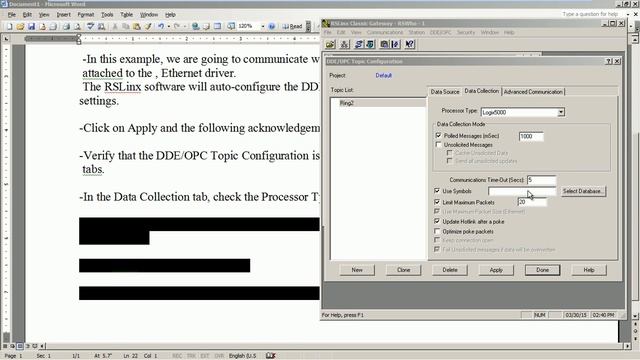Viewport: 640px width, 360px height.
Task: Open the Word Insert menu
Action: pos(64,14)
